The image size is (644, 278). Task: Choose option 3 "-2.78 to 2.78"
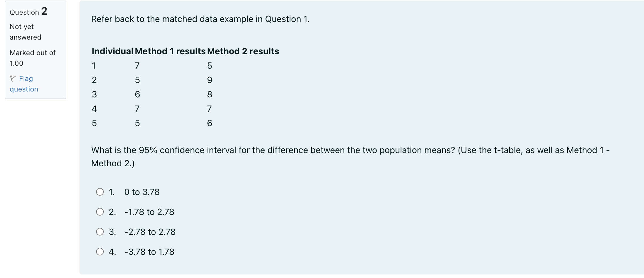click(x=100, y=231)
